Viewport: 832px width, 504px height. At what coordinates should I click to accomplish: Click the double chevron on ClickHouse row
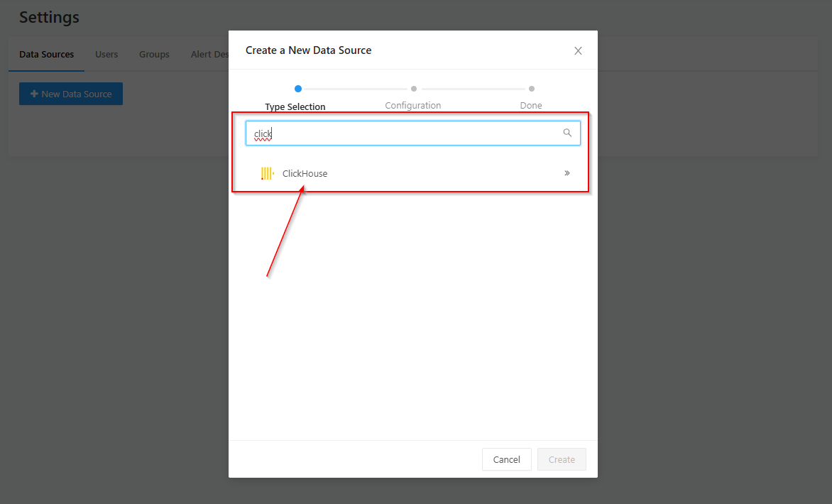tap(567, 173)
